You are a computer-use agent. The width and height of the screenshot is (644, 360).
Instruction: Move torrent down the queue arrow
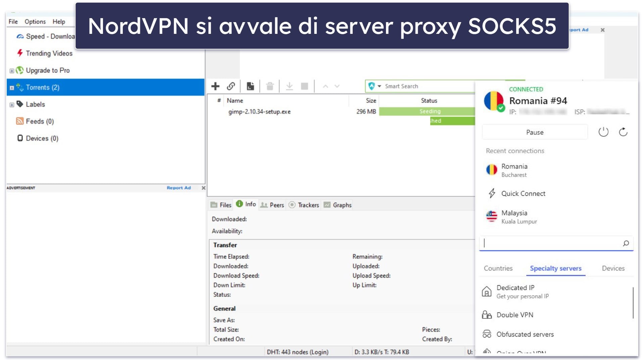coord(337,86)
